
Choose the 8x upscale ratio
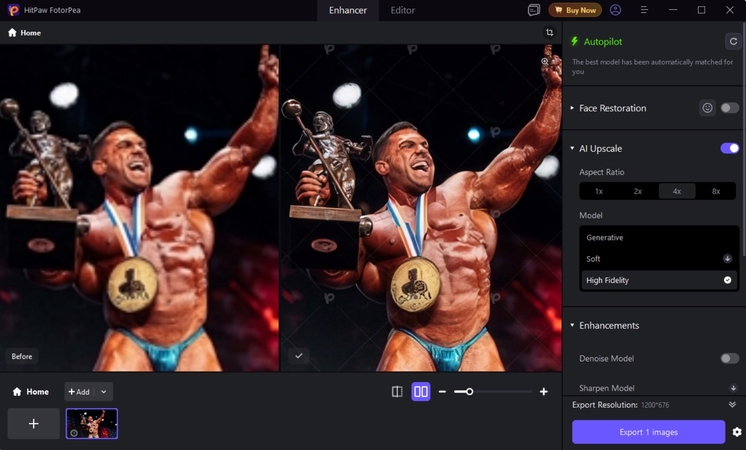pos(716,191)
